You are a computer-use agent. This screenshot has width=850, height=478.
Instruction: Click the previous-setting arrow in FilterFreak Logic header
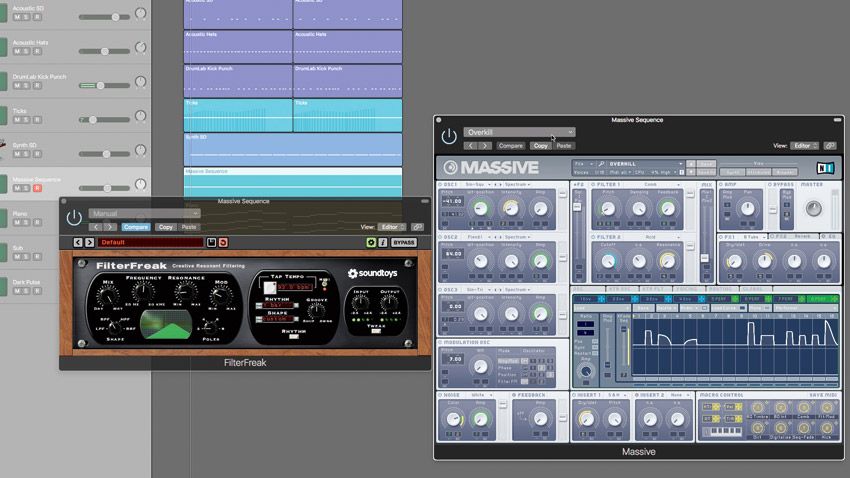[95, 227]
